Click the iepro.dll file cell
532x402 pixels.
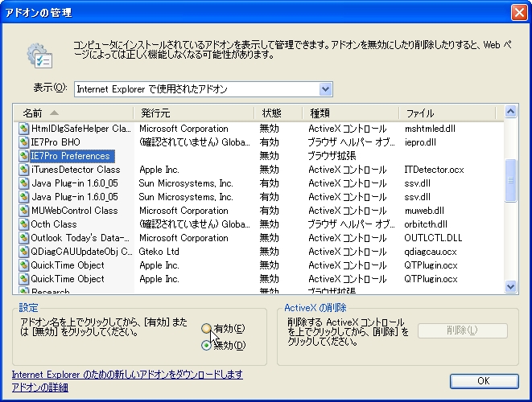420,142
